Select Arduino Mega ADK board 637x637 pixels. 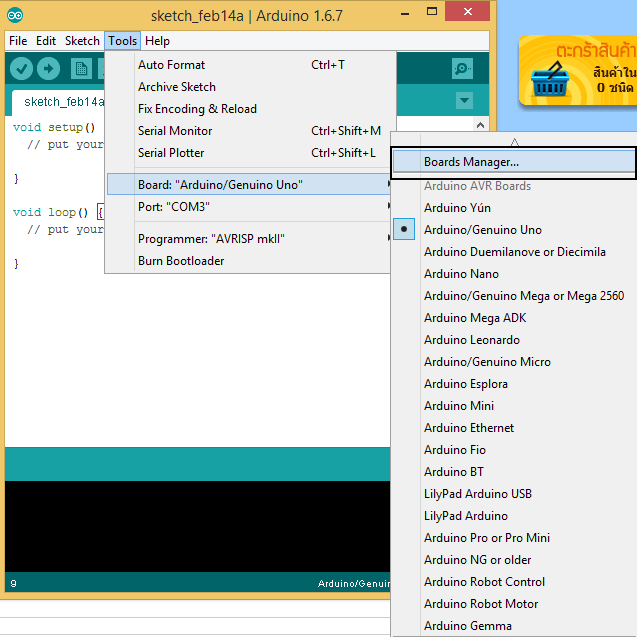(514, 318)
